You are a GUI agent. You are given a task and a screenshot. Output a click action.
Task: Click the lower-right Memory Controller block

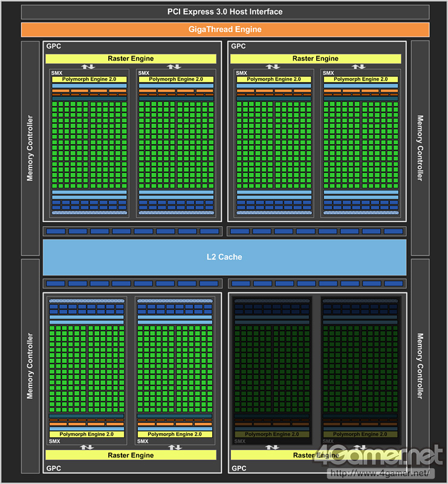(420, 366)
